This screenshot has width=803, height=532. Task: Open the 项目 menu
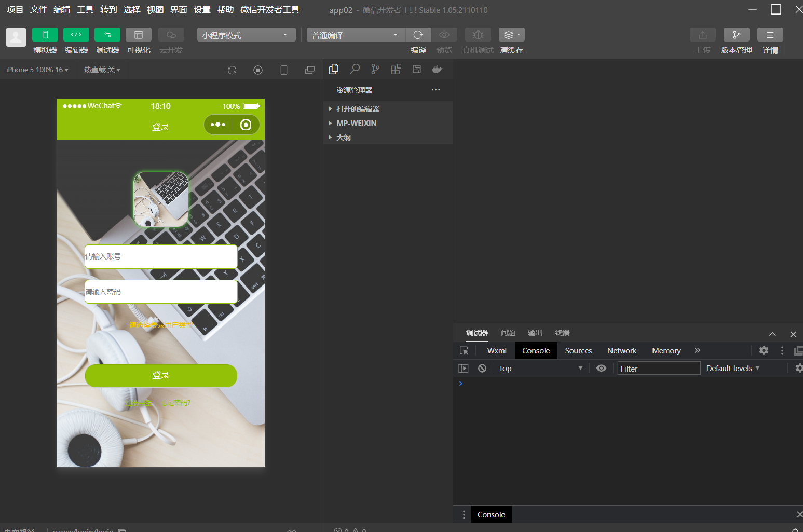point(15,10)
